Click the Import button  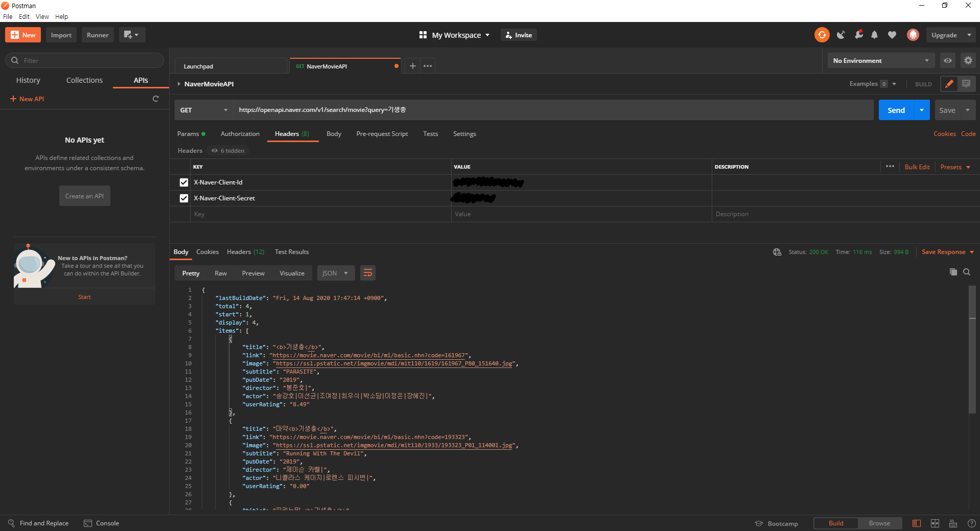point(61,35)
